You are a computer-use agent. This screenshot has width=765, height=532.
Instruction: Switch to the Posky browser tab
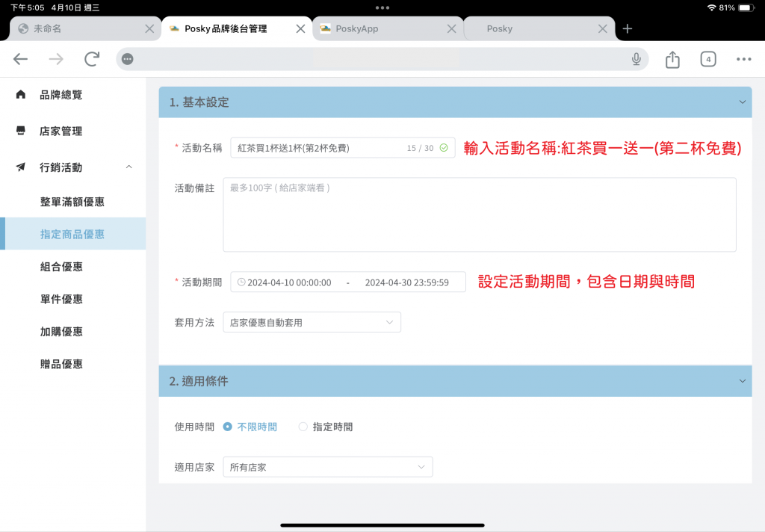539,29
